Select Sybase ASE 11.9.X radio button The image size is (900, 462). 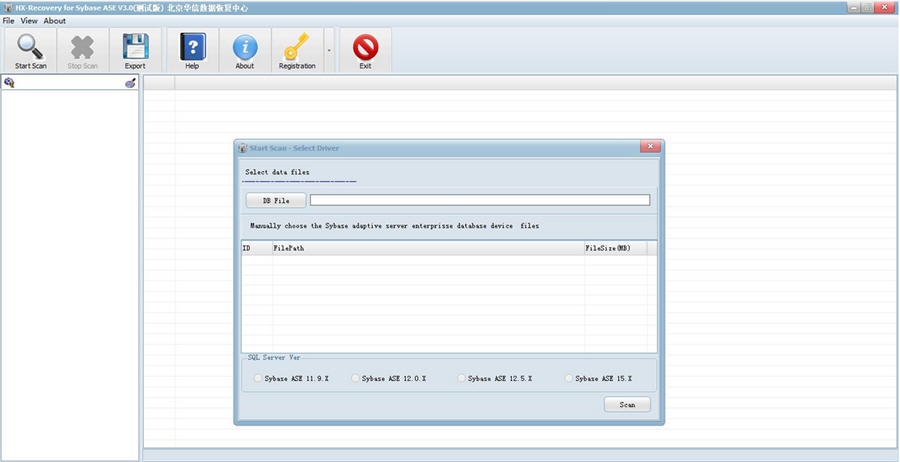point(258,378)
